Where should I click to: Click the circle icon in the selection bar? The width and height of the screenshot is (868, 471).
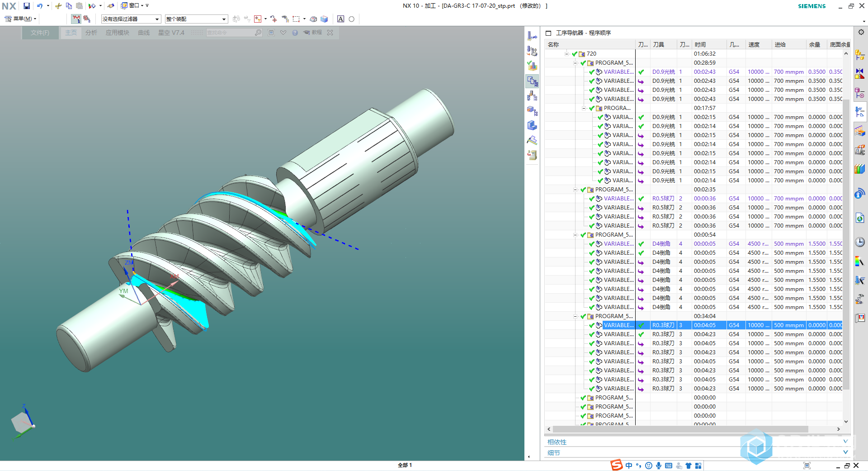tap(351, 19)
